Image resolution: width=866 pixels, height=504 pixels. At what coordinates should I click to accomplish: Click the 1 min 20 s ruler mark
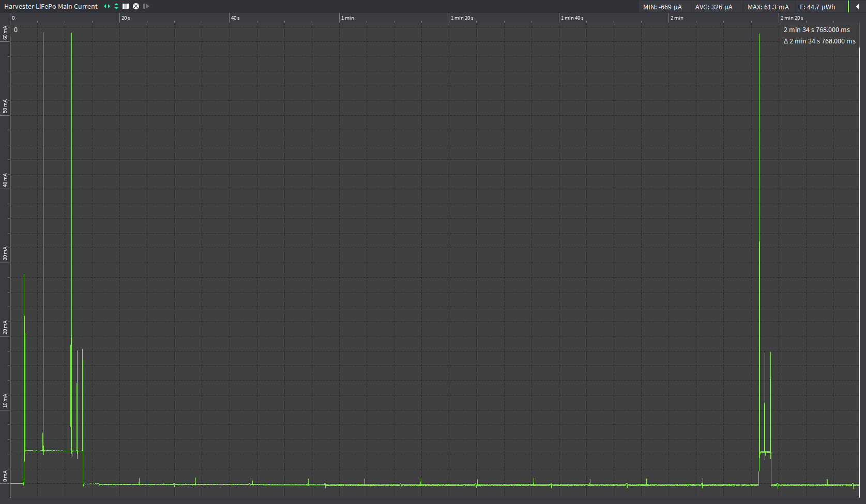462,18
